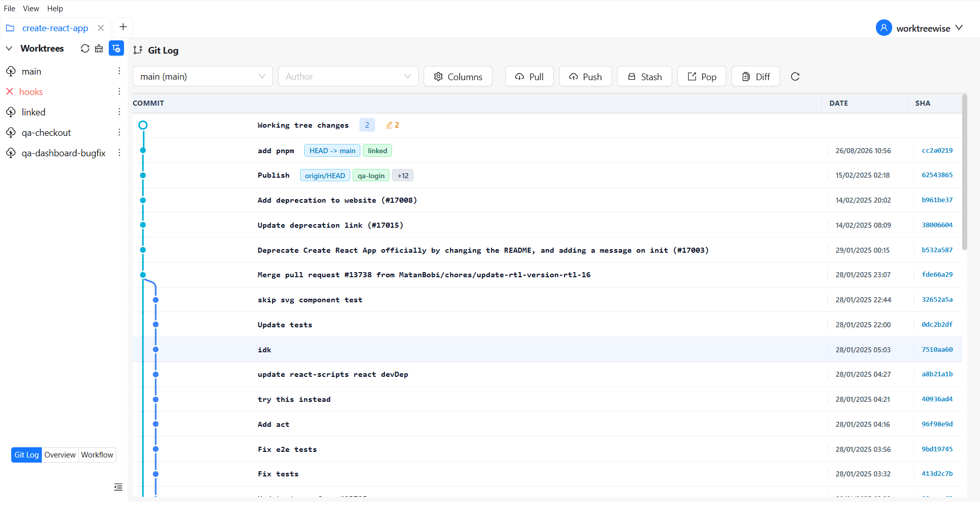Viewport: 980px width, 506px height.
Task: Expand the +12 more refs badge
Action: [x=403, y=176]
